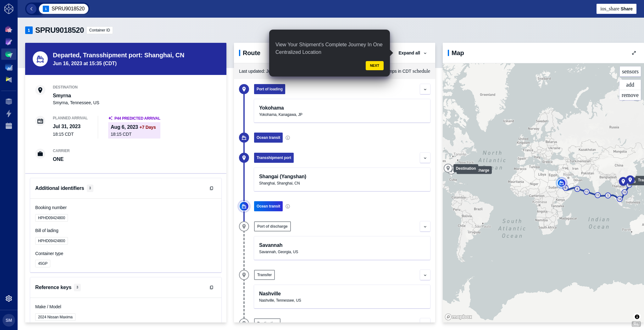
Task: Open the calendar icon in the sidebar
Action: coord(9,126)
